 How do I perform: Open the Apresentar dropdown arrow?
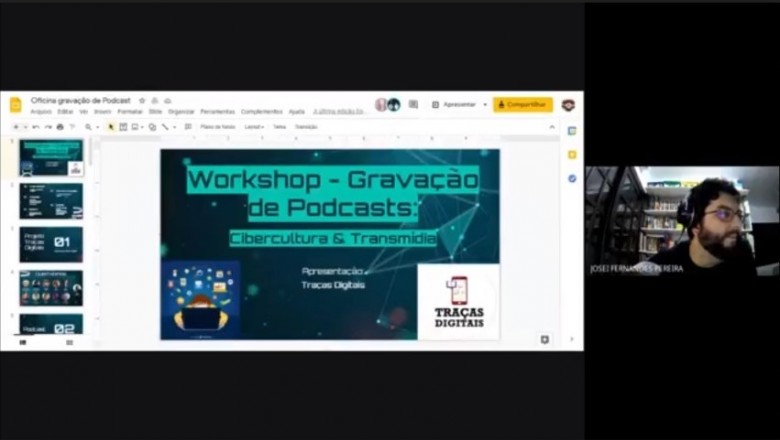[485, 104]
